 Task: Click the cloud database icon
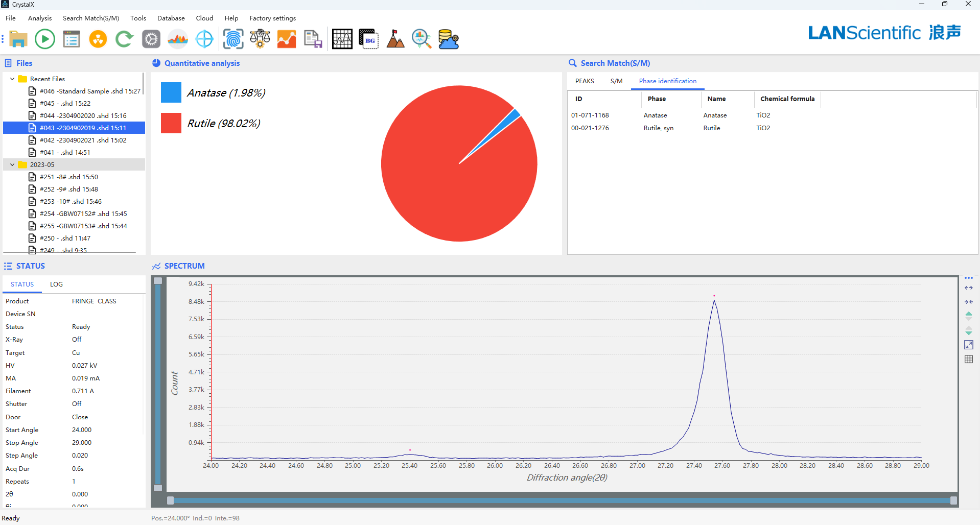click(448, 39)
